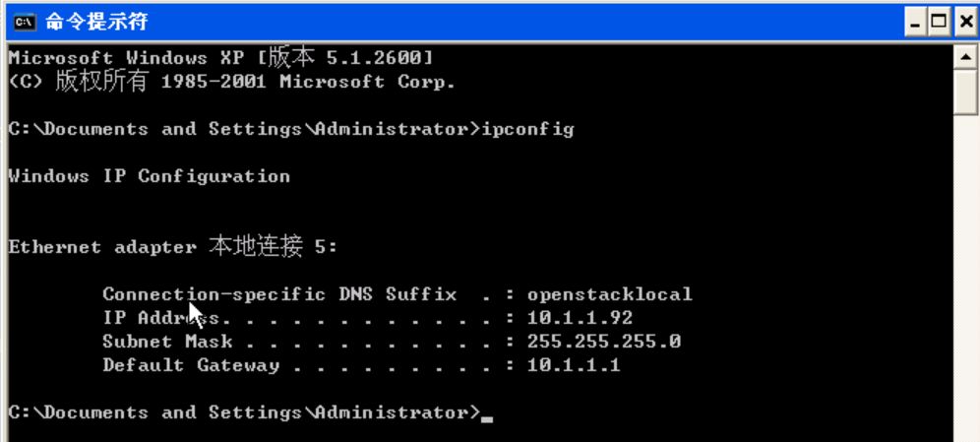
Task: Click the blinking cursor after the last prompt
Action: click(487, 417)
